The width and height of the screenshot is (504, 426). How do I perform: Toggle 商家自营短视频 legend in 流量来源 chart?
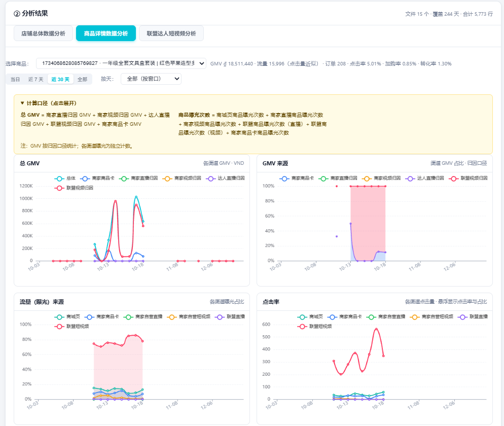[188, 317]
